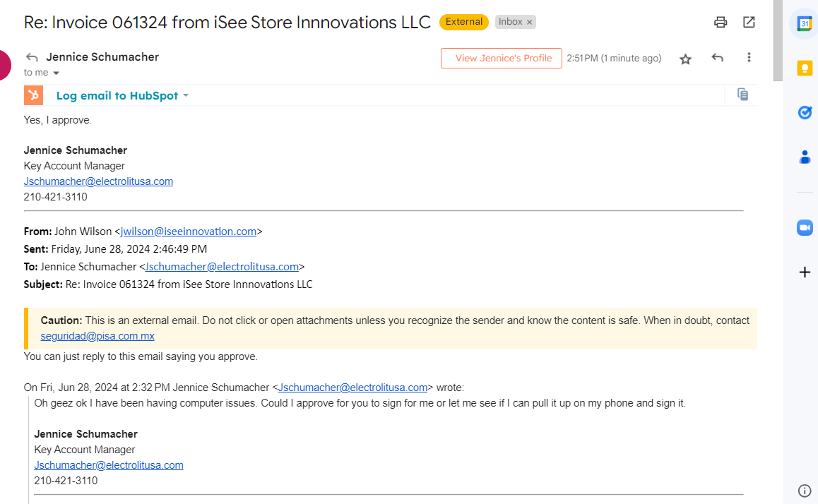Image resolution: width=818 pixels, height=504 pixels.
Task: Reply using the arrow beside the star
Action: click(x=718, y=58)
